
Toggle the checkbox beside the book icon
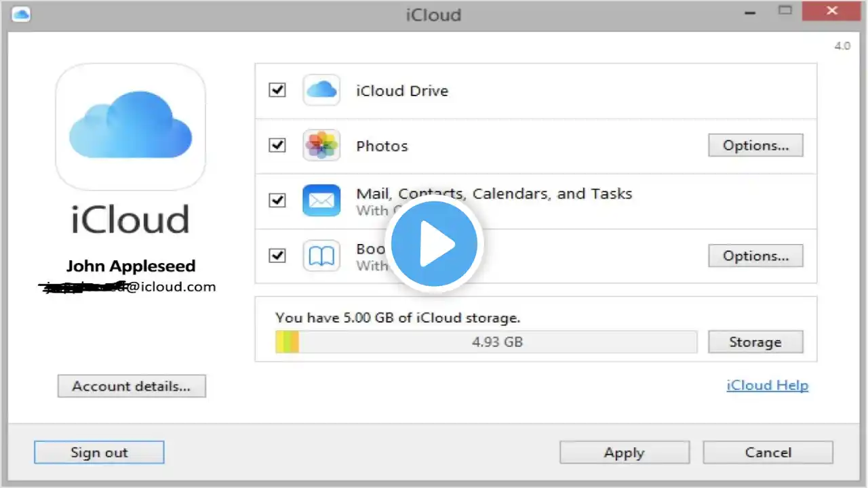tap(277, 256)
